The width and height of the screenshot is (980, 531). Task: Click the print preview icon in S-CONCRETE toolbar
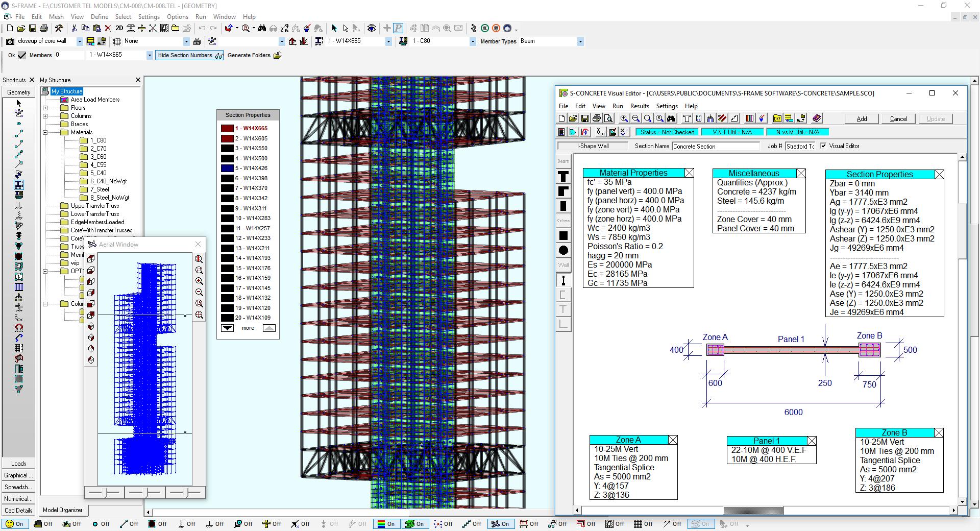click(x=607, y=118)
